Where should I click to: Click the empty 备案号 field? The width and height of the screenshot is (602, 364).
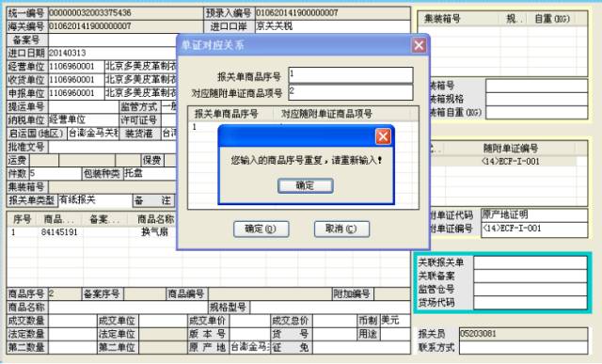pyautogui.click(x=112, y=40)
